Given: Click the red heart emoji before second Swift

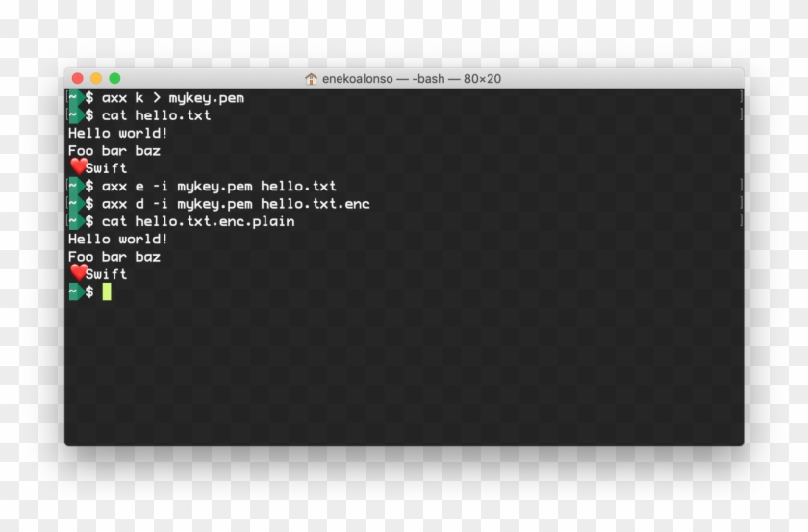Looking at the screenshot, I should [x=78, y=272].
